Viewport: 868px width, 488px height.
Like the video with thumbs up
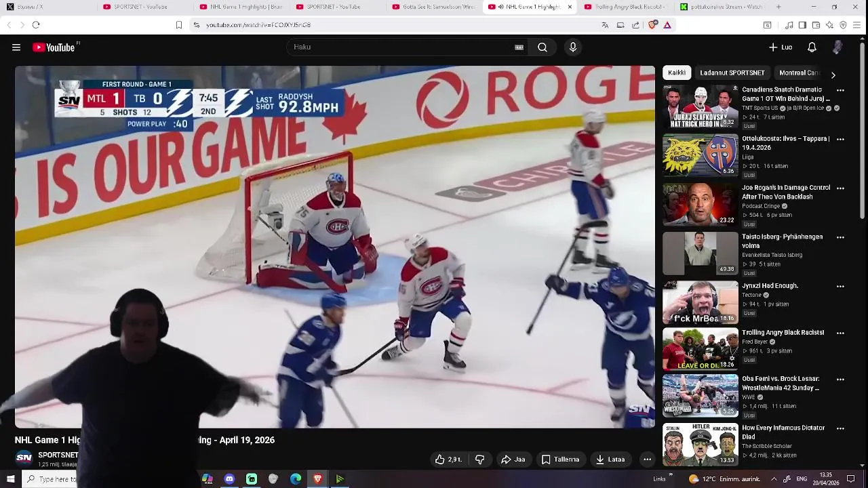coord(448,460)
